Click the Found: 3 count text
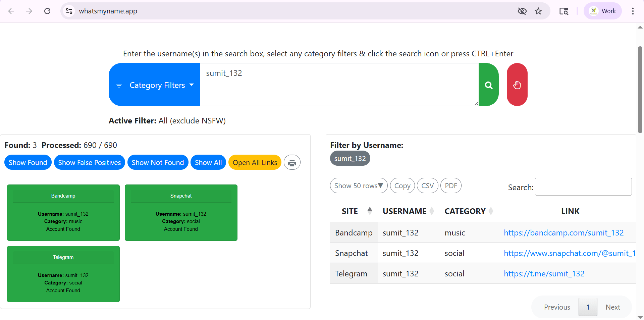Image resolution: width=644 pixels, height=320 pixels. click(x=20, y=145)
